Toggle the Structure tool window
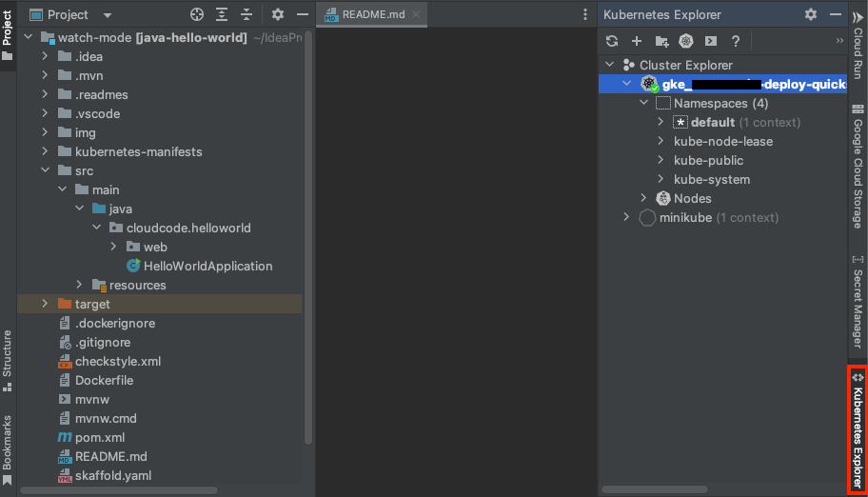Screen dimensions: 868x497 (8, 354)
